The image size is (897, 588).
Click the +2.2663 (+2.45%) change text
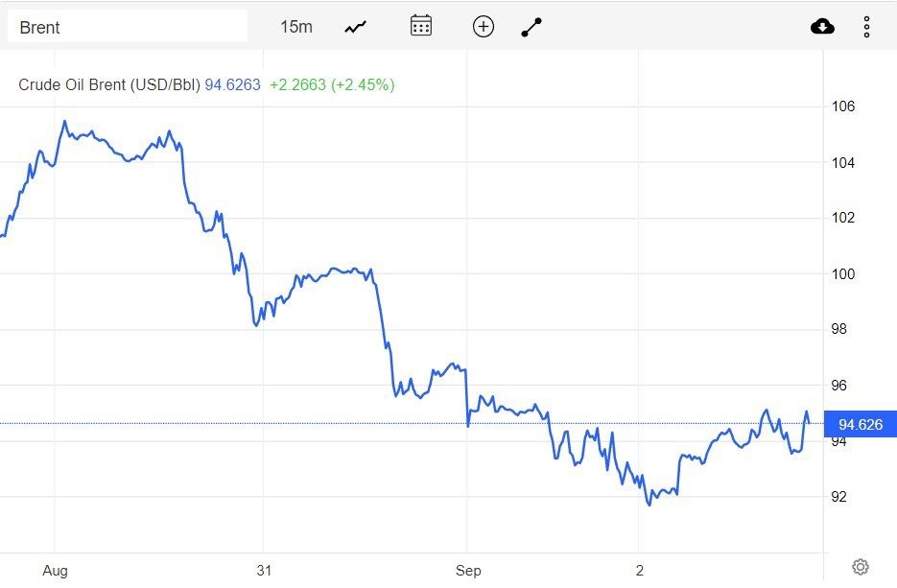(x=332, y=84)
